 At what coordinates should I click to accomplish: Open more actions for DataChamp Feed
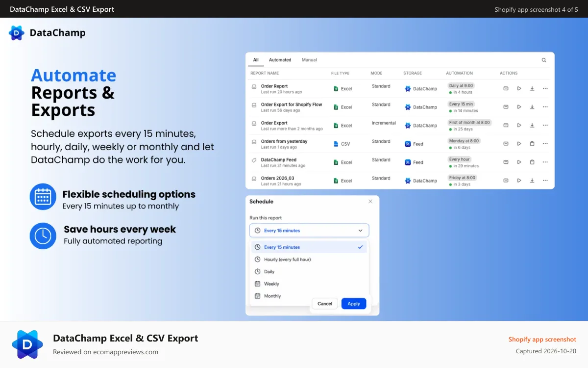(545, 162)
